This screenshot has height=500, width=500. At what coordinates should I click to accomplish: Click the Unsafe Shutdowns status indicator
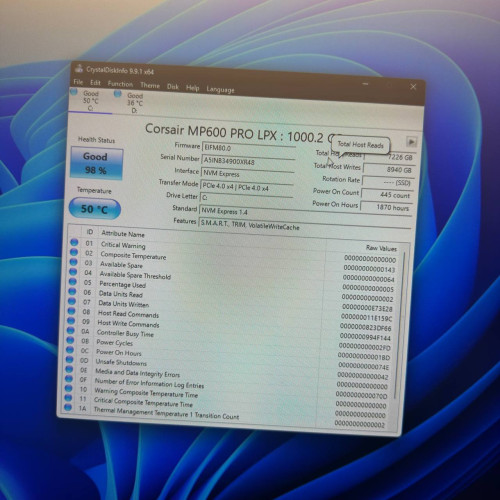click(x=69, y=359)
